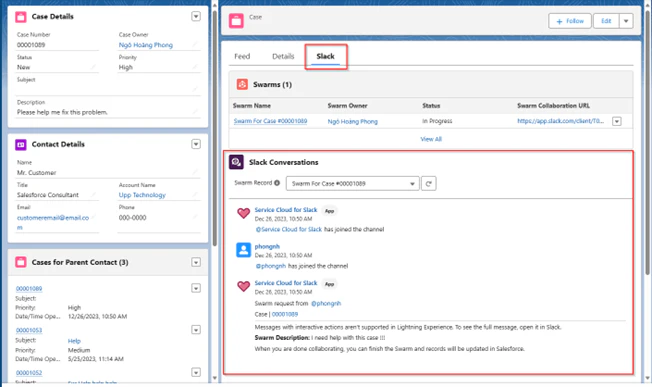Open Case 00001089 link in Slack message
Viewport: 652px width, 387px height.
tap(285, 314)
